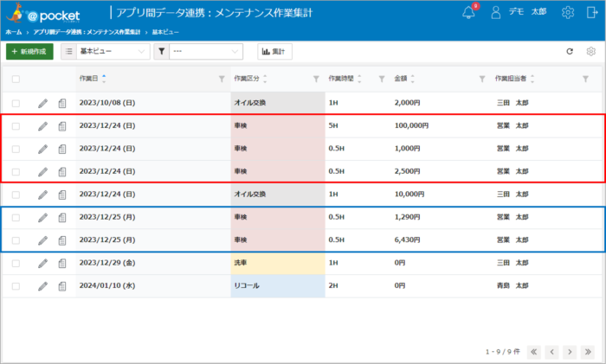Screen dimensions: 606x364
Task: Copy the 2,500円 車検 record
Action: (x=62, y=171)
